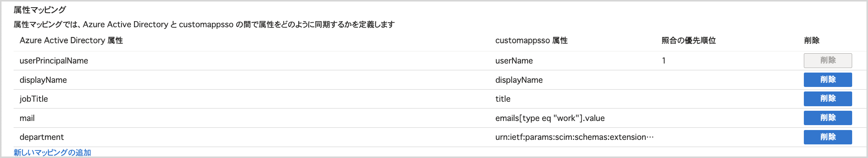868x158 pixels.
Task: Click the customappsso 属性 column header
Action: click(x=531, y=40)
